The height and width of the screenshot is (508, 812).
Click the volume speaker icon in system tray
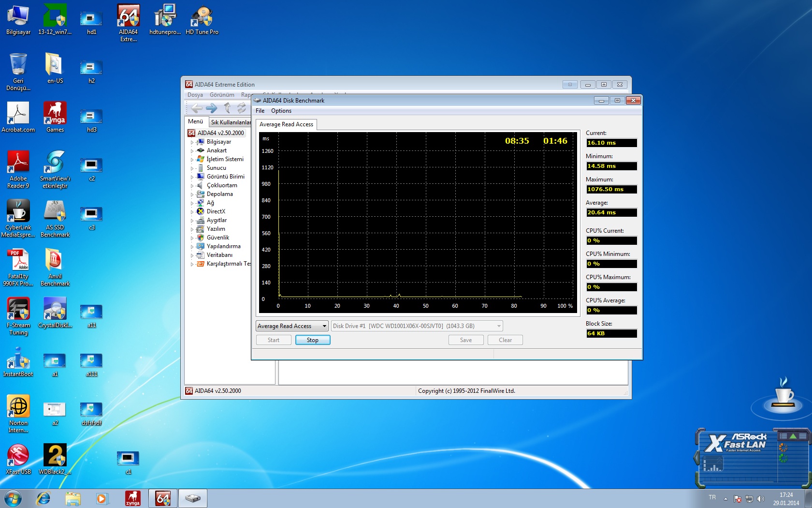(x=761, y=499)
